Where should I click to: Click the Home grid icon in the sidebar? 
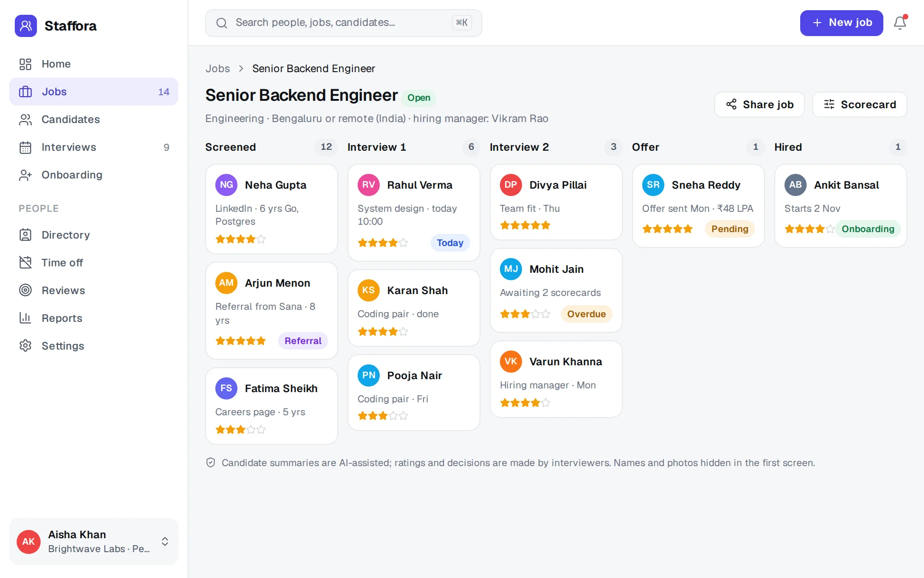25,64
